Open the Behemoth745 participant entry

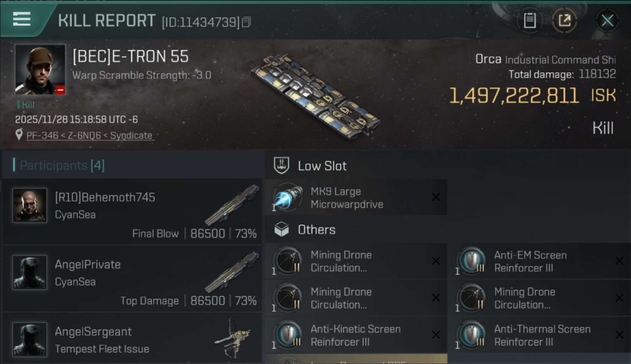pyautogui.click(x=132, y=212)
